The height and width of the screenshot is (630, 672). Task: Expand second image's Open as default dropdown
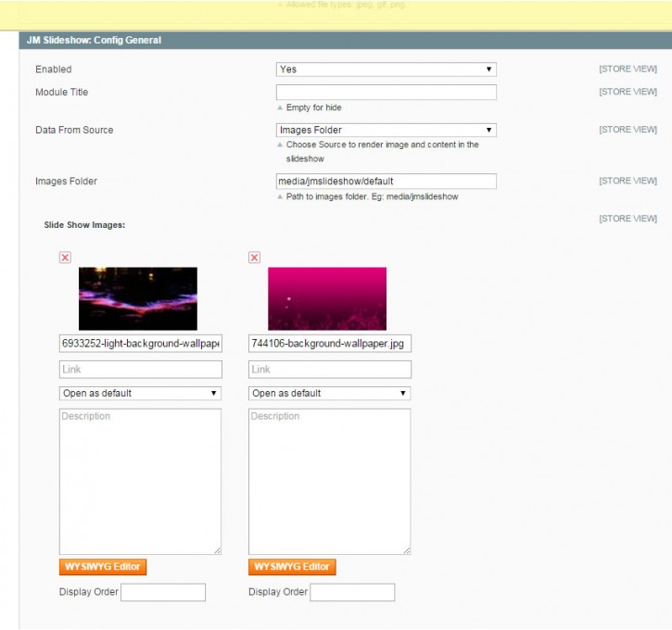pos(329,394)
